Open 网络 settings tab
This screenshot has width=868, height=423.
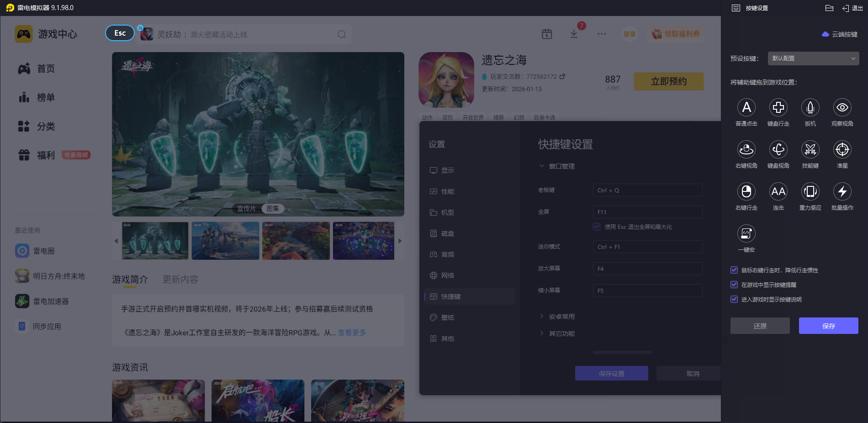[x=470, y=275]
